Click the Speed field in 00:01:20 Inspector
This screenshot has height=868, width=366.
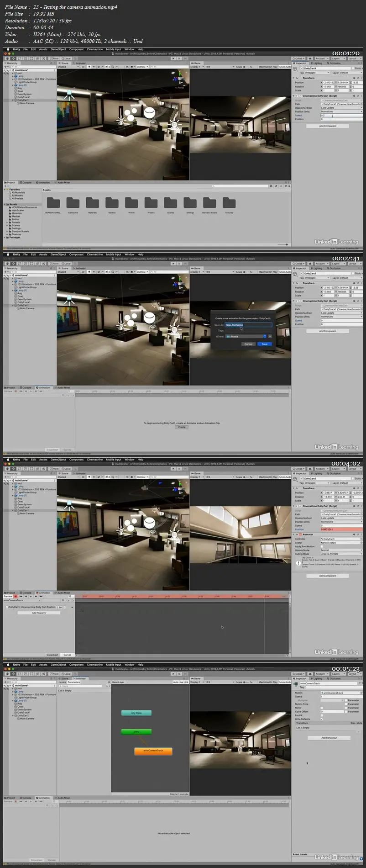coord(341,115)
